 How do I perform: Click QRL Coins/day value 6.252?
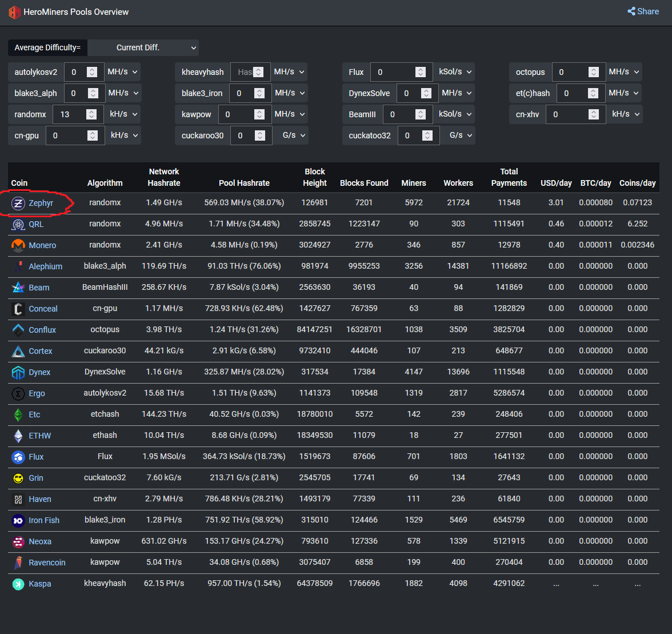pyautogui.click(x=638, y=224)
